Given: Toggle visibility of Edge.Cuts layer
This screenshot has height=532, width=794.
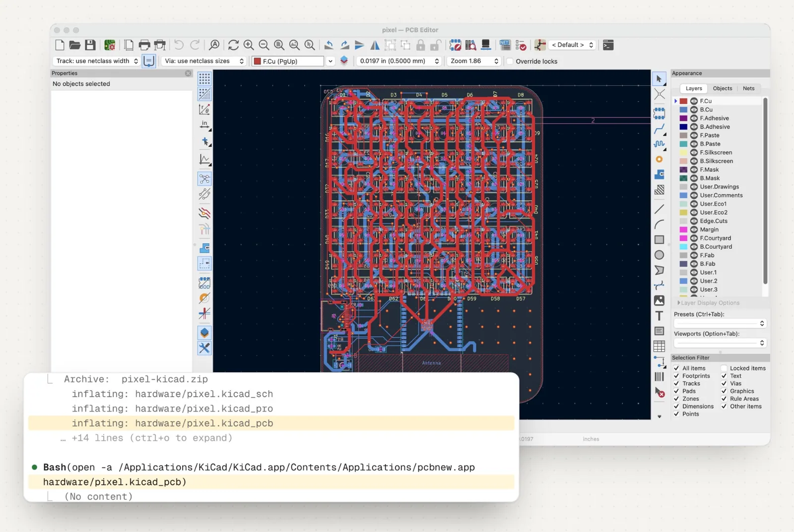Looking at the screenshot, I should (694, 221).
